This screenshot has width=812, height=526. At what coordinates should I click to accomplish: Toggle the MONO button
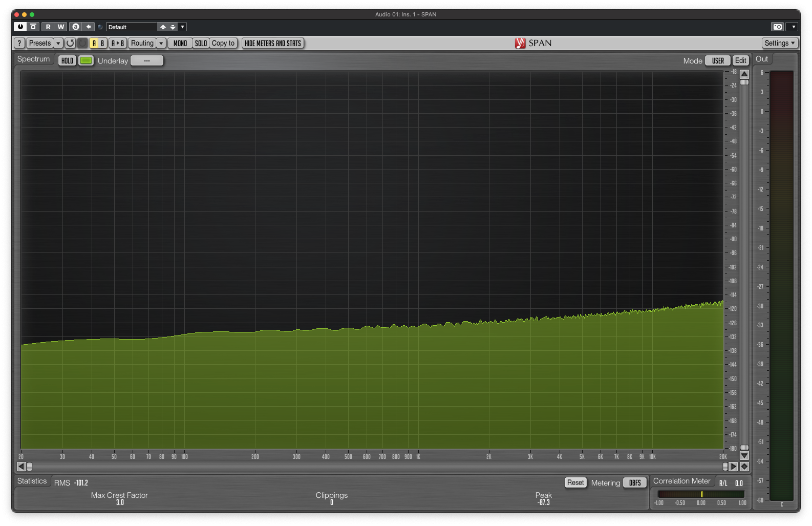coord(180,43)
